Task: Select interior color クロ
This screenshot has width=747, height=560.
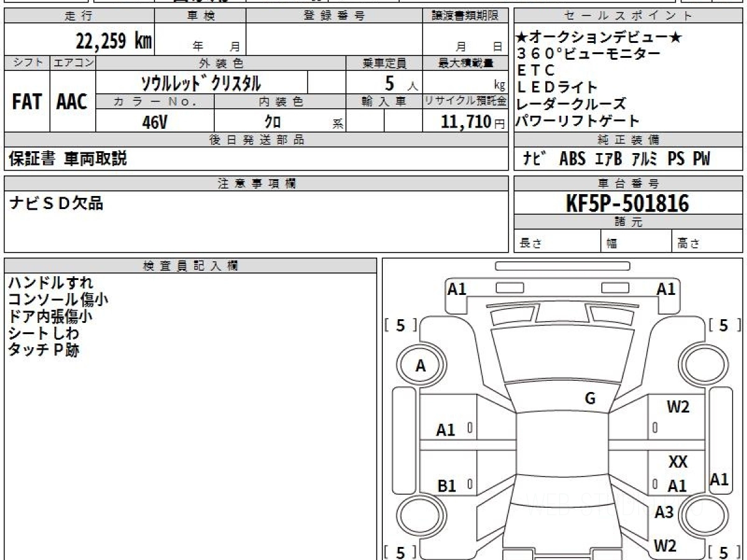Action: (x=273, y=122)
